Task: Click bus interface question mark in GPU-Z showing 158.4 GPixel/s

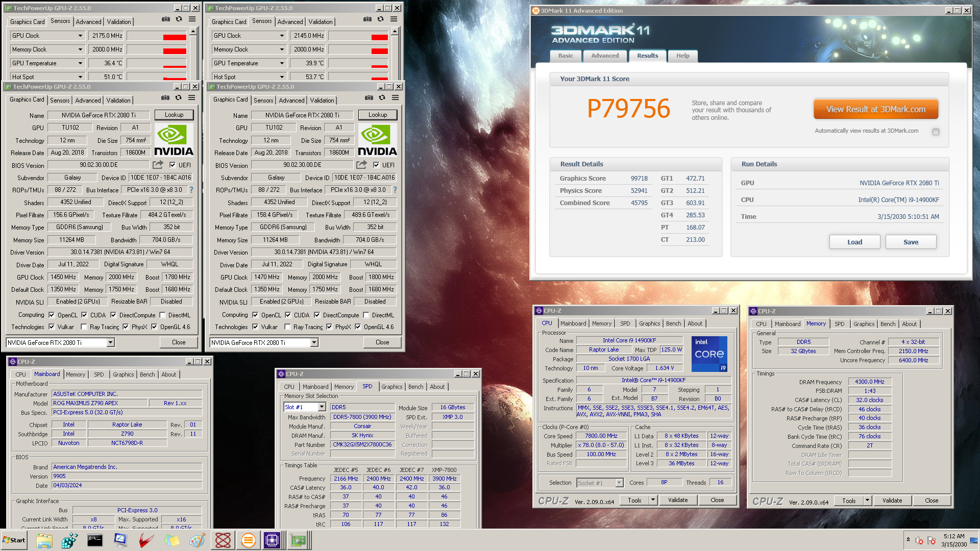Action: [395, 190]
